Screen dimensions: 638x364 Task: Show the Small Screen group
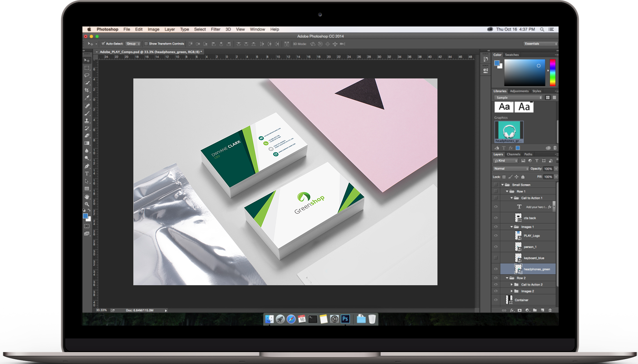[496, 185]
